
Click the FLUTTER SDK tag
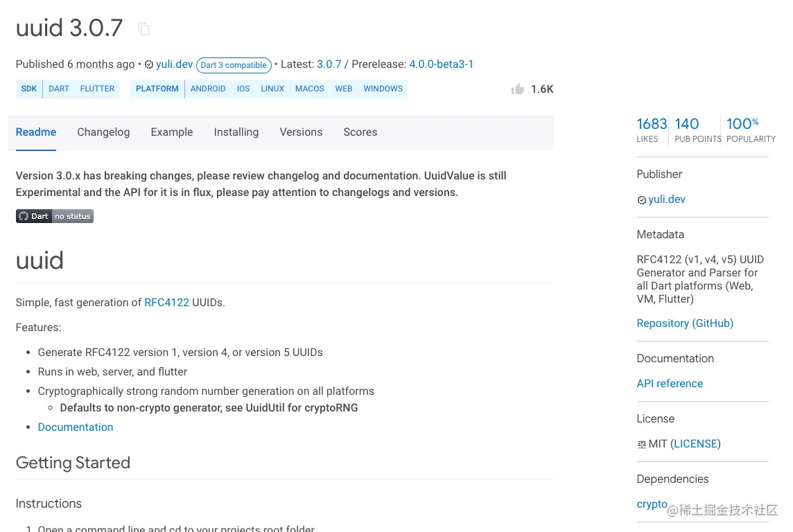pyautogui.click(x=97, y=89)
